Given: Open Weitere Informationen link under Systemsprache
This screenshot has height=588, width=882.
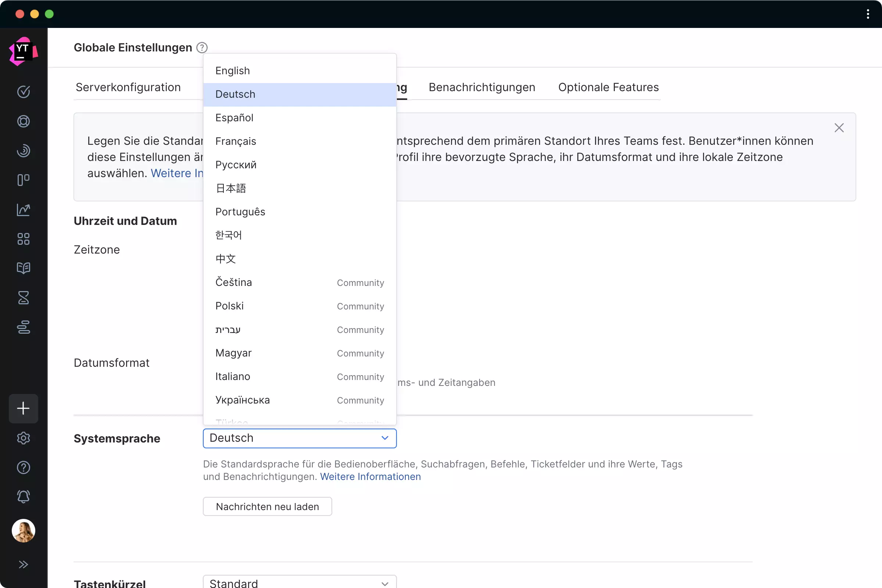Looking at the screenshot, I should tap(370, 477).
